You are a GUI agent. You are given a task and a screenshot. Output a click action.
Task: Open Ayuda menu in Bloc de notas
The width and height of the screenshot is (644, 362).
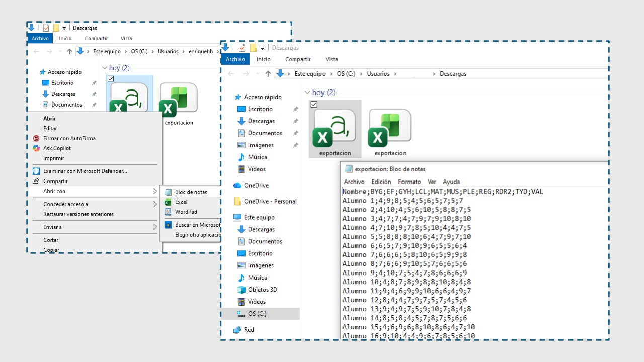[x=451, y=182]
